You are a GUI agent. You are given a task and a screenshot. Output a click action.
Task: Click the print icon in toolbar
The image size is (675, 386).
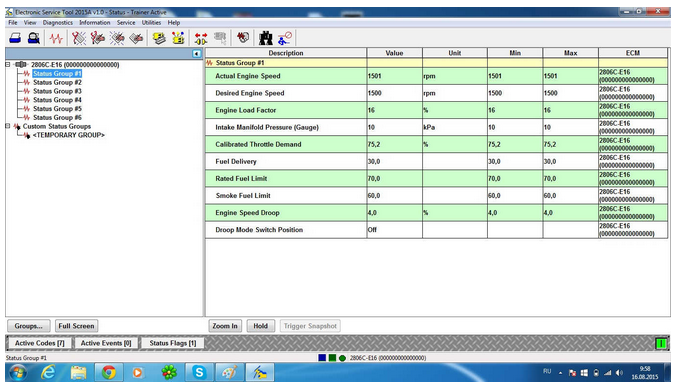(15, 38)
